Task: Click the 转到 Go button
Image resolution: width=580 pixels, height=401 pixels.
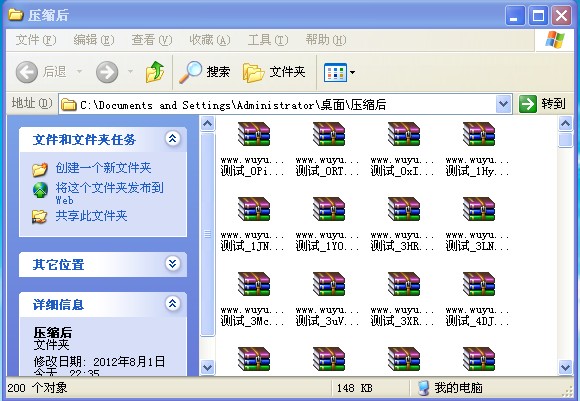Action: (543, 104)
